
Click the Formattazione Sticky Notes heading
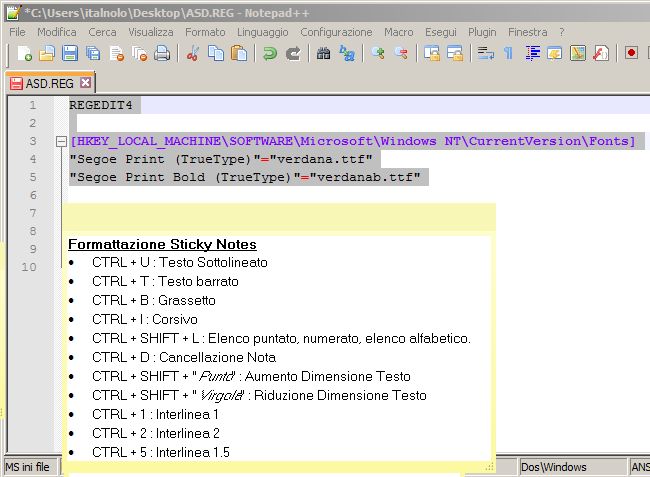(162, 245)
